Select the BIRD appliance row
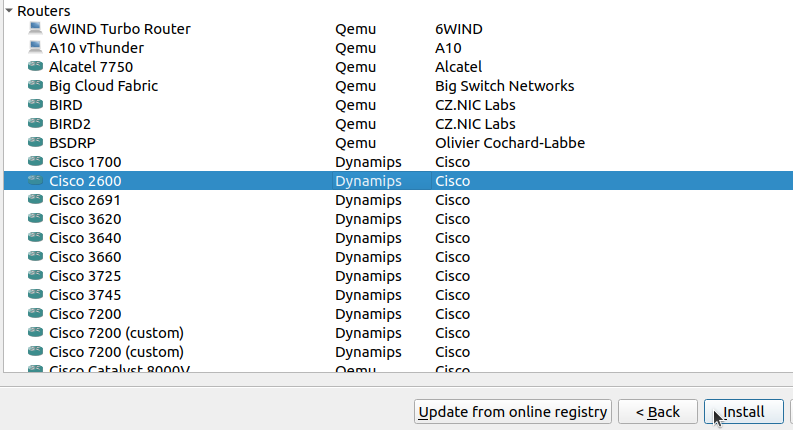 [398, 105]
